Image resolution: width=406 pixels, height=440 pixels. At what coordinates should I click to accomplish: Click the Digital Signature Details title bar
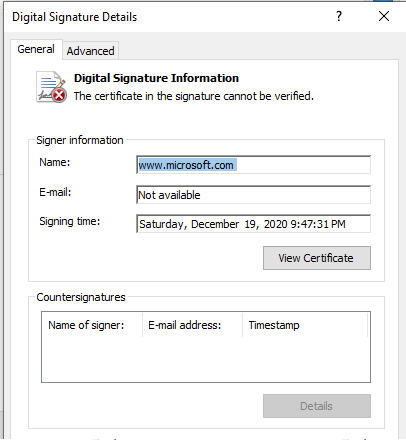pyautogui.click(x=167, y=17)
